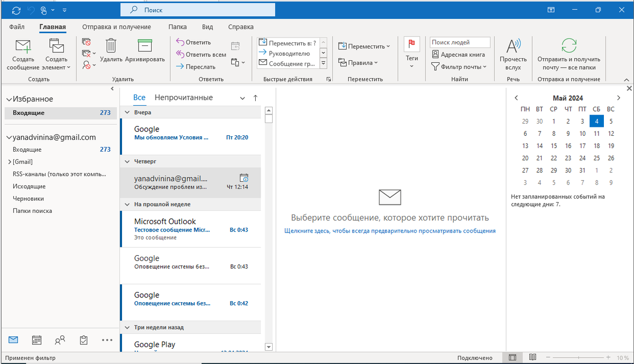Click Отправить и получить почту — все папки

pos(569,53)
